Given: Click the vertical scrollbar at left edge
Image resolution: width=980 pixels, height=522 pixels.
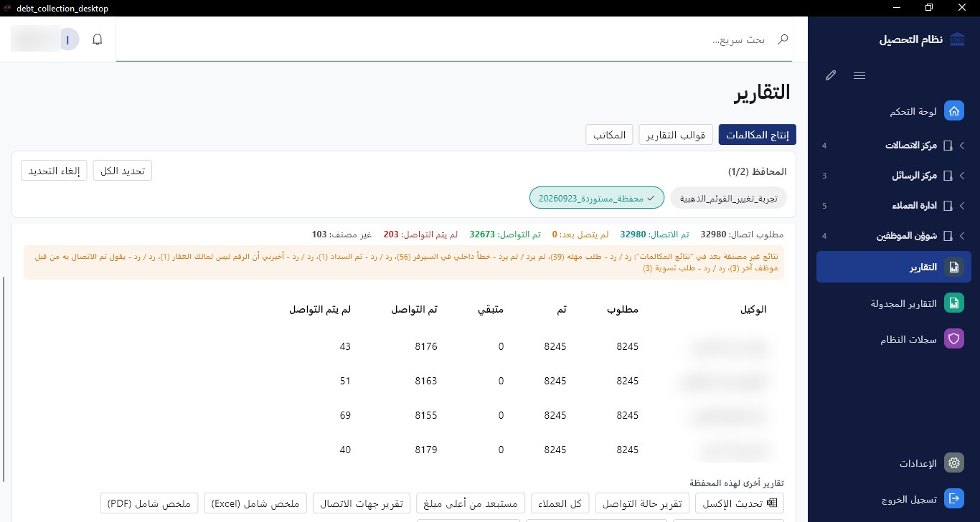Looking at the screenshot, I should (4, 379).
